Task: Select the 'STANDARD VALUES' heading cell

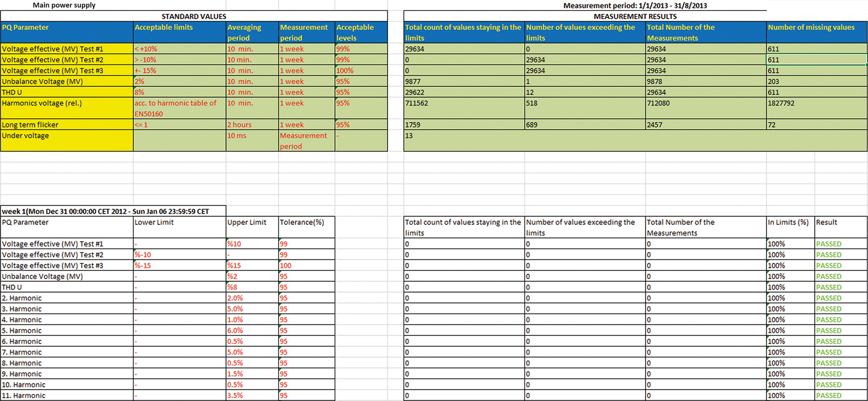Action: coord(194,16)
